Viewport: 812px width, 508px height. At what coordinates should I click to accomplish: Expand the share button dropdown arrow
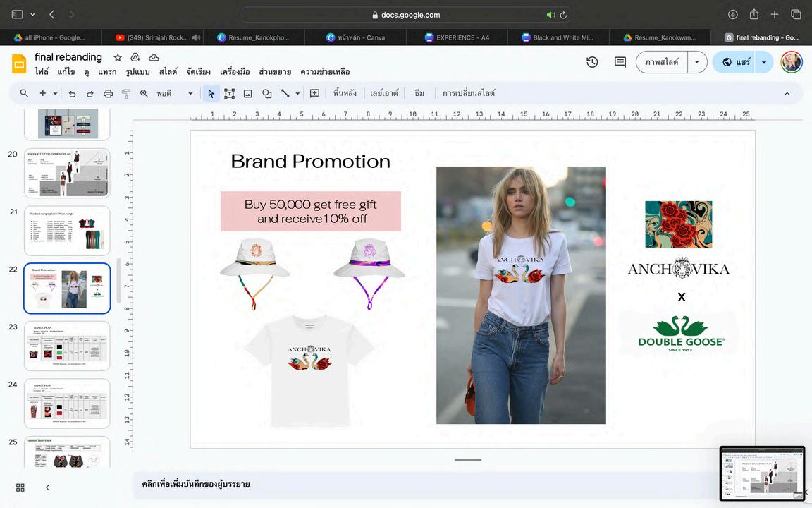(x=764, y=62)
